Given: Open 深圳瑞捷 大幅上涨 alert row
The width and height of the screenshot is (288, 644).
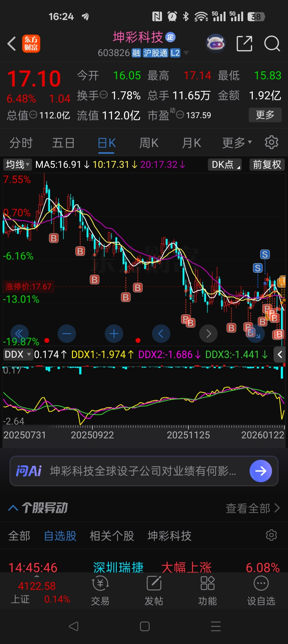Looking at the screenshot, I should tap(144, 567).
